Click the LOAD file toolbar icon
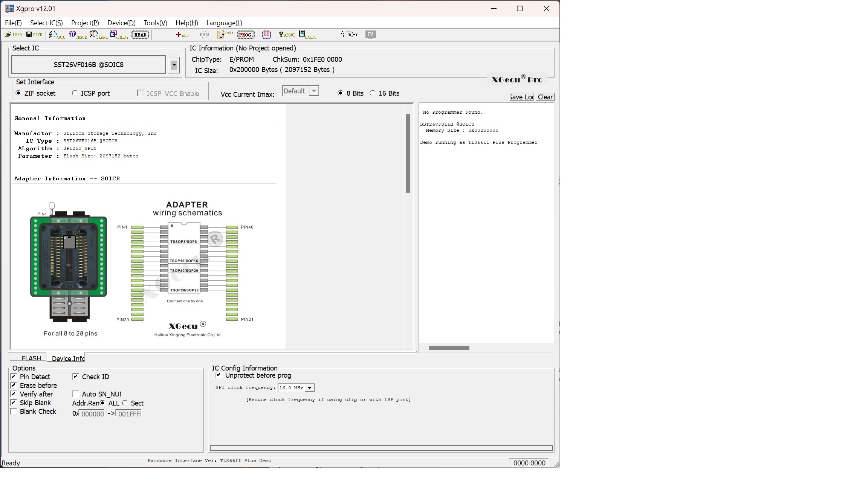868x488 pixels. pyautogui.click(x=13, y=35)
